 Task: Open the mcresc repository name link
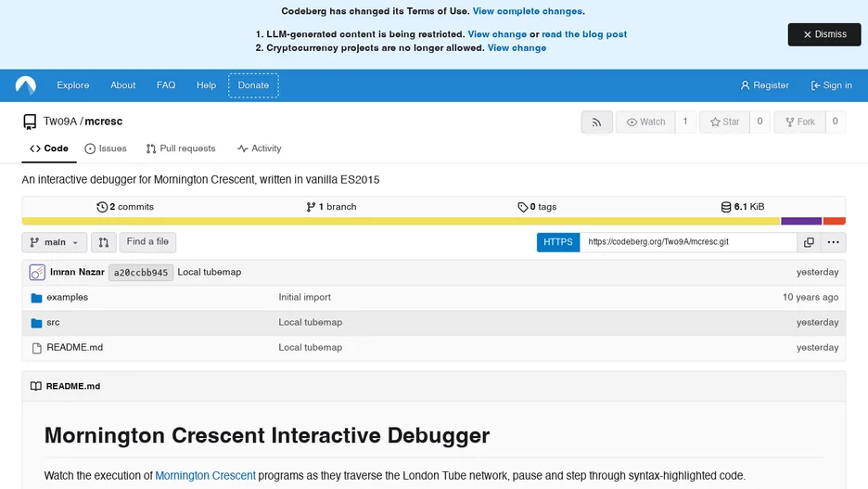click(104, 122)
